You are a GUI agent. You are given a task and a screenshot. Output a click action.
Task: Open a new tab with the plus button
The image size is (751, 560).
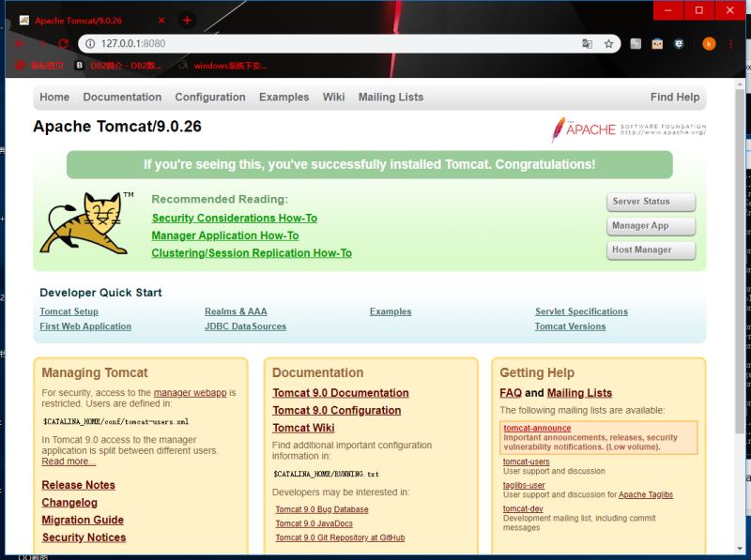187,20
